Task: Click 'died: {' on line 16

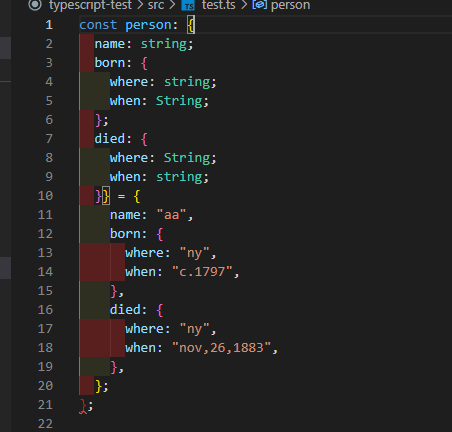Action: click(x=136, y=310)
